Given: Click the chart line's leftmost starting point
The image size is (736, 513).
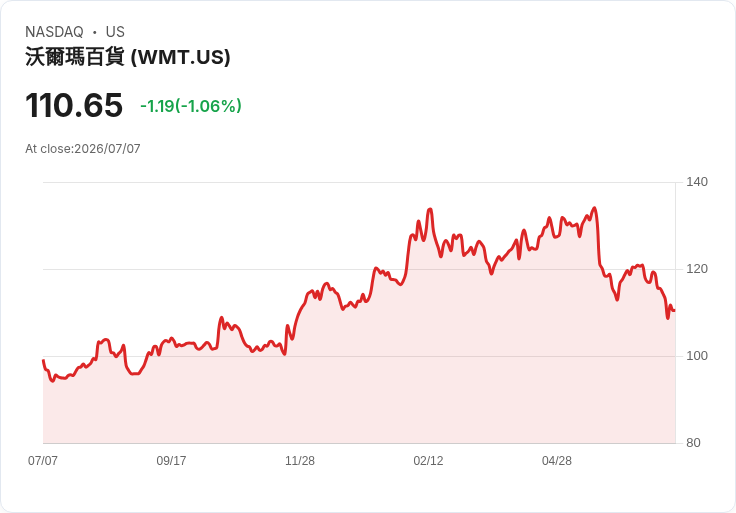Looking at the screenshot, I should pyautogui.click(x=43, y=360).
